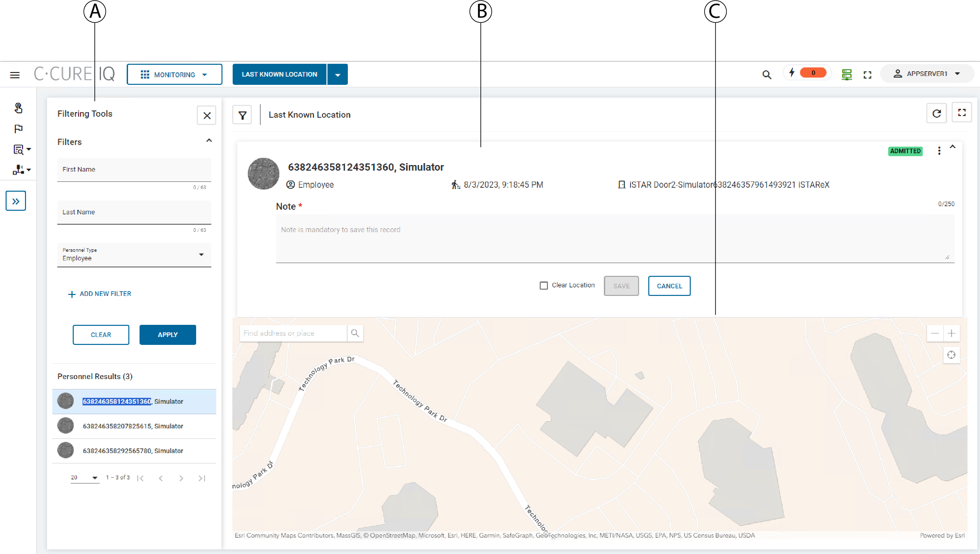The width and height of the screenshot is (980, 554).
Task: Zoom in the map with plus
Action: pos(951,333)
